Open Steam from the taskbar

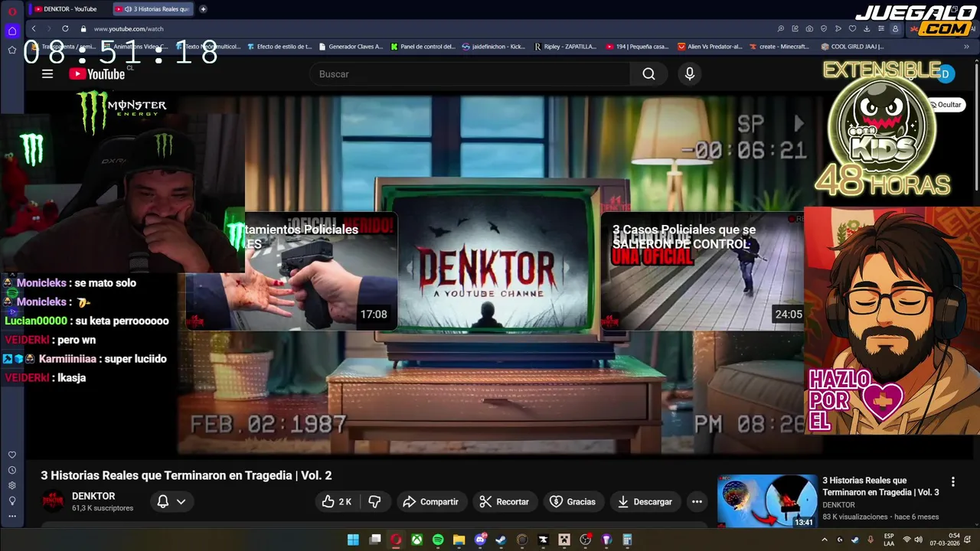point(501,540)
